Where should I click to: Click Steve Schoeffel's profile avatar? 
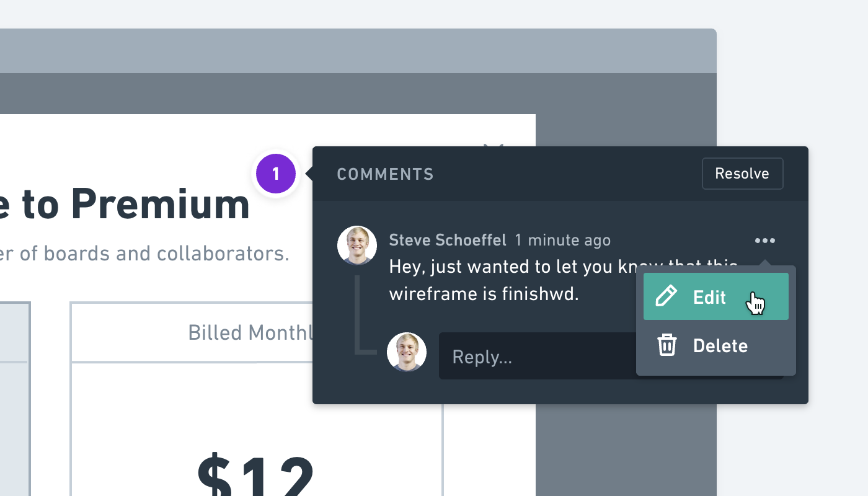coord(356,245)
